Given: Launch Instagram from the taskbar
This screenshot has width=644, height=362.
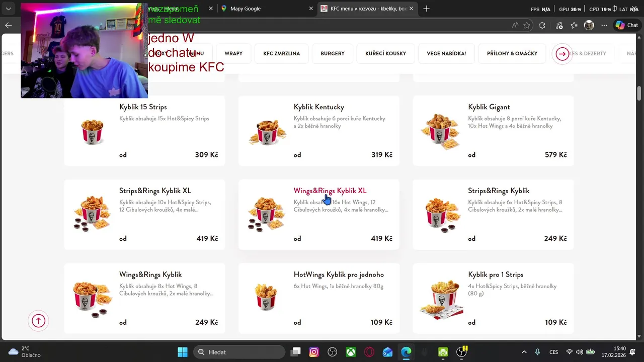Looking at the screenshot, I should 314,352.
